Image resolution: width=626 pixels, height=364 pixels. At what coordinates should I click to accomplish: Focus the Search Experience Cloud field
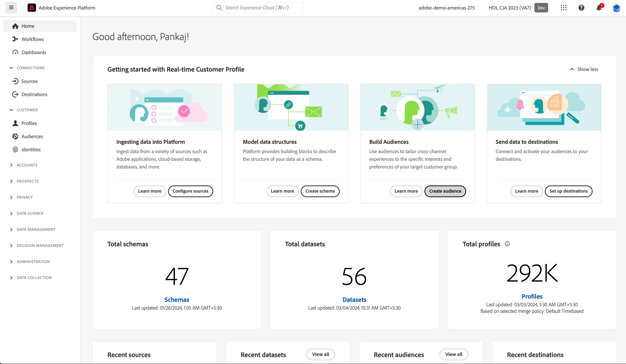[257, 8]
